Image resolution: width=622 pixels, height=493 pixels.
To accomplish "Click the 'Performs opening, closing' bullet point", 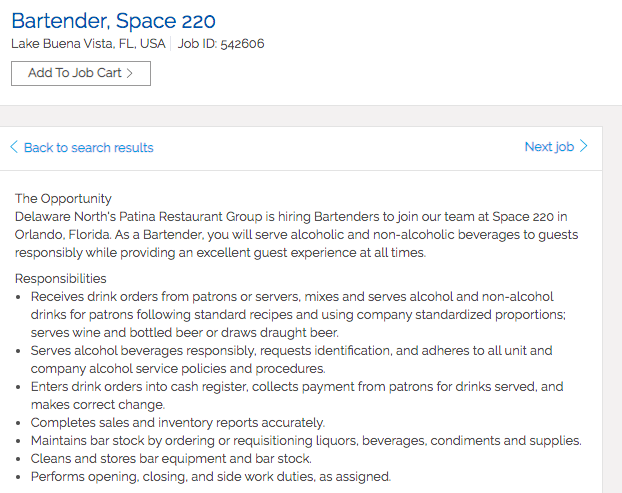I will pyautogui.click(x=210, y=477).
